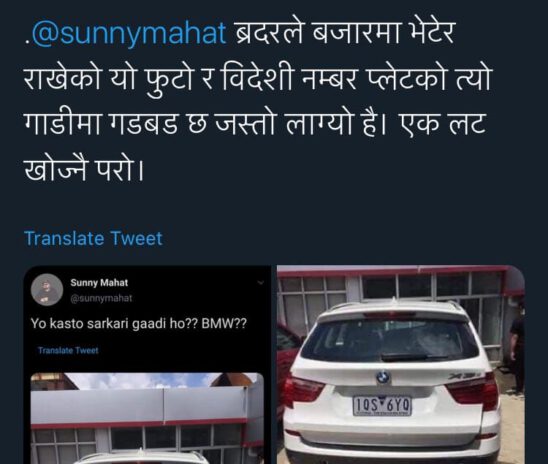Click the gray @sunnymahat handle under the name
This screenshot has width=548, height=464.
[101, 298]
